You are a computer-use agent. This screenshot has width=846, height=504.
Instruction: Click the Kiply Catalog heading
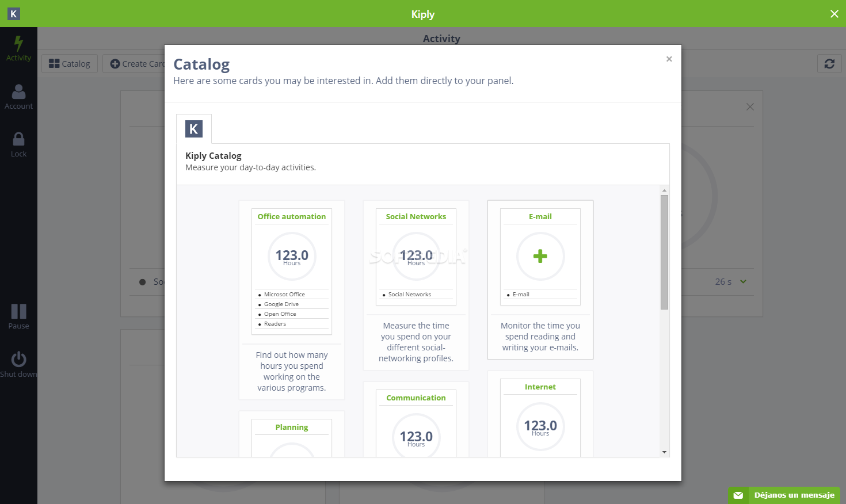pos(214,155)
